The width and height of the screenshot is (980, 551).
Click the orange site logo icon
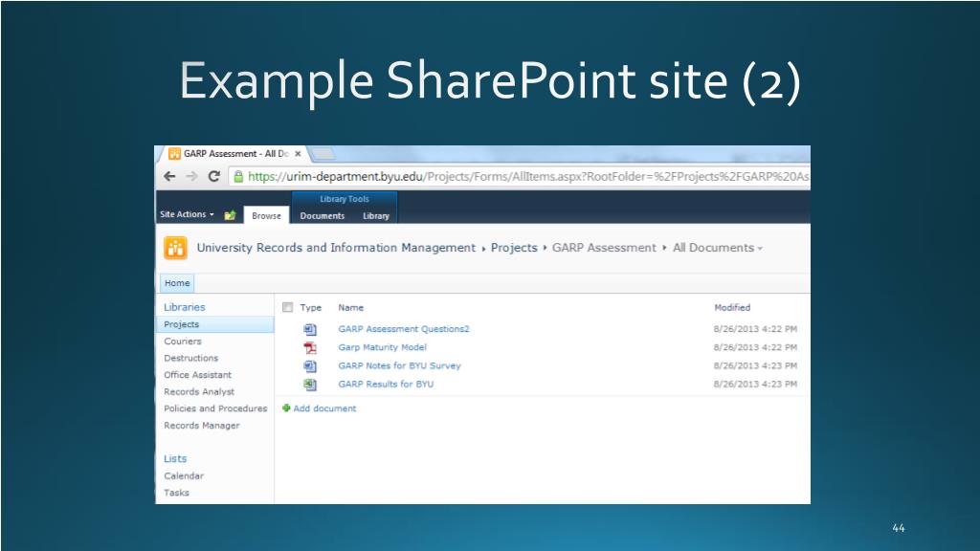click(x=176, y=248)
